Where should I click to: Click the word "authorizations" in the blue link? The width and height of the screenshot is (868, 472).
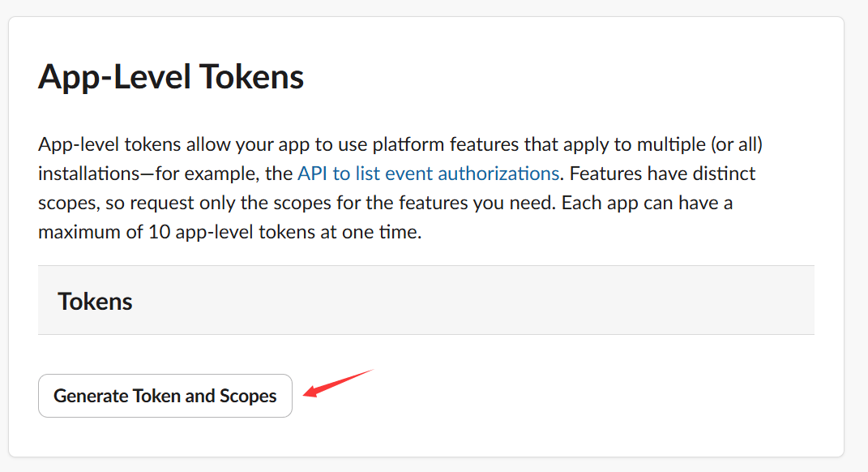pos(496,173)
